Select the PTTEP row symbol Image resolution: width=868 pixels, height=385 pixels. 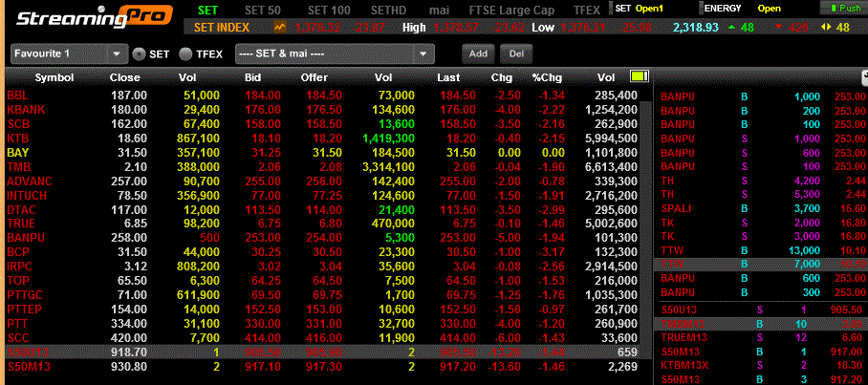pyautogui.click(x=25, y=310)
